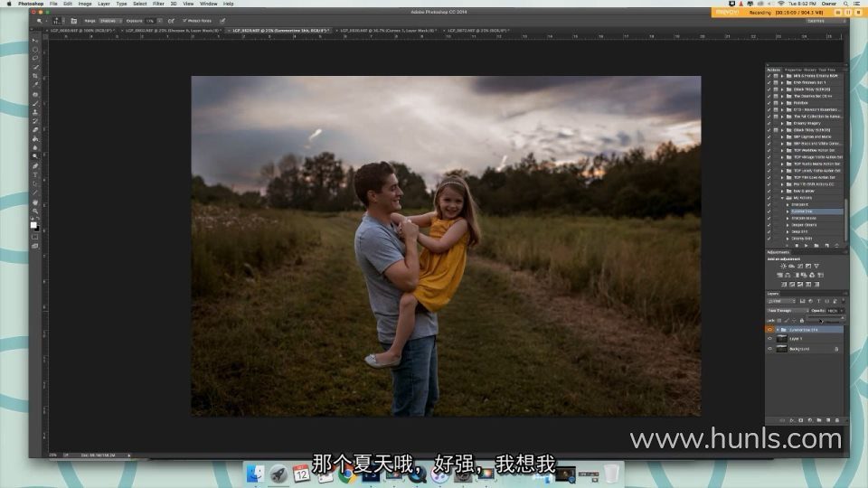868x488 pixels.
Task: Select the Crop tool in toolbar
Action: point(35,76)
